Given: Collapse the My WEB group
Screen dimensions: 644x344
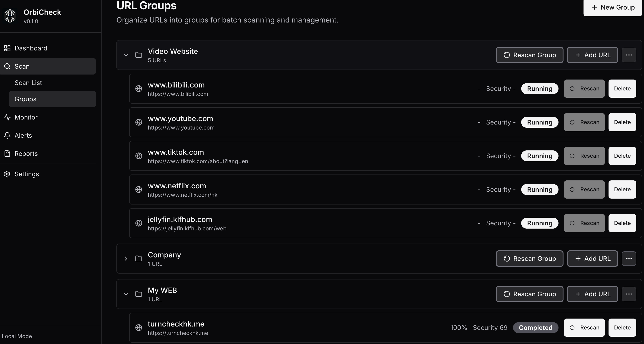Looking at the screenshot, I should 126,294.
